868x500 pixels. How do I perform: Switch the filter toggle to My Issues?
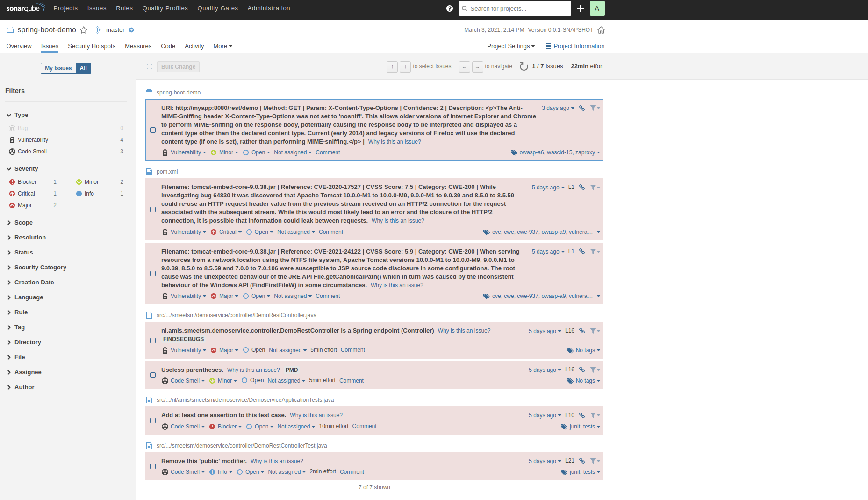click(x=57, y=68)
